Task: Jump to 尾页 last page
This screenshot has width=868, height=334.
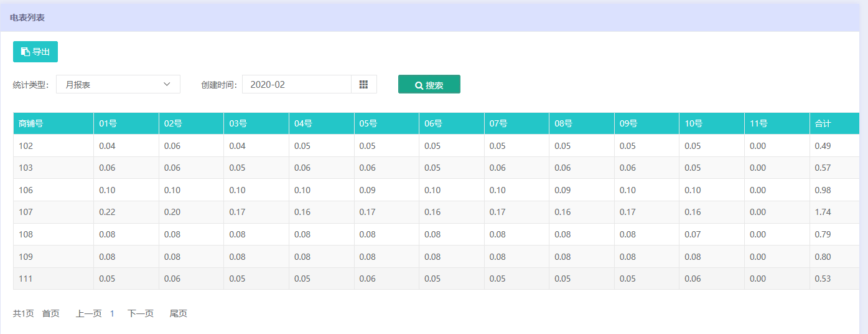Action: coord(179,313)
